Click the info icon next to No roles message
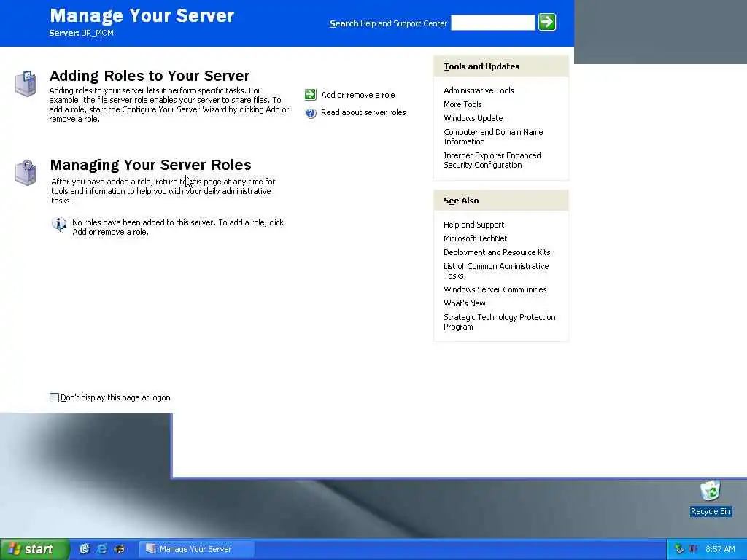Image resolution: width=747 pixels, height=560 pixels. (x=59, y=223)
